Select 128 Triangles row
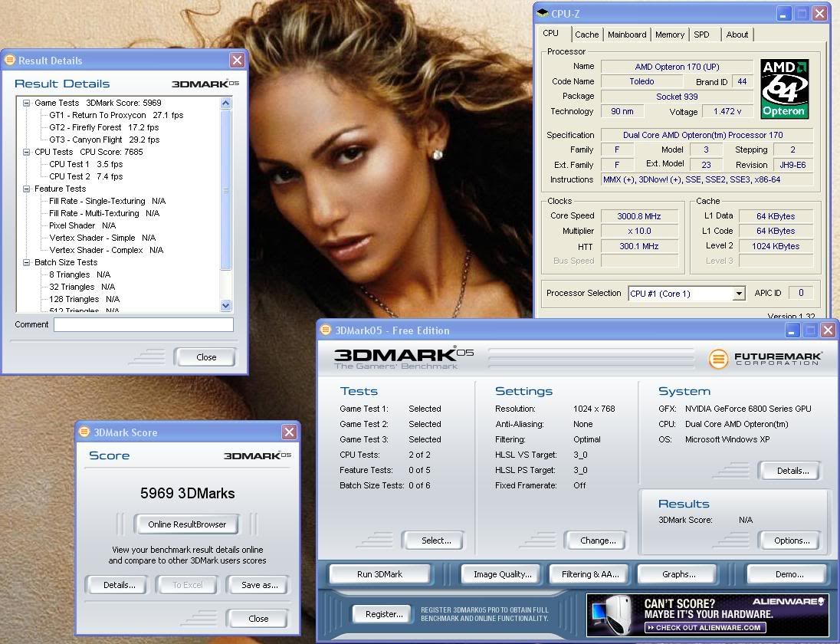840x644 pixels. click(x=84, y=300)
